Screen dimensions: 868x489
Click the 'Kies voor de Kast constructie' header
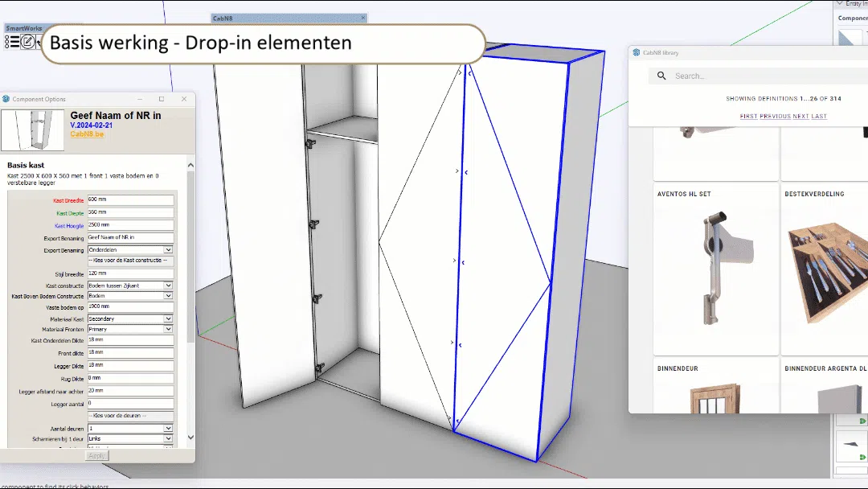131,261
